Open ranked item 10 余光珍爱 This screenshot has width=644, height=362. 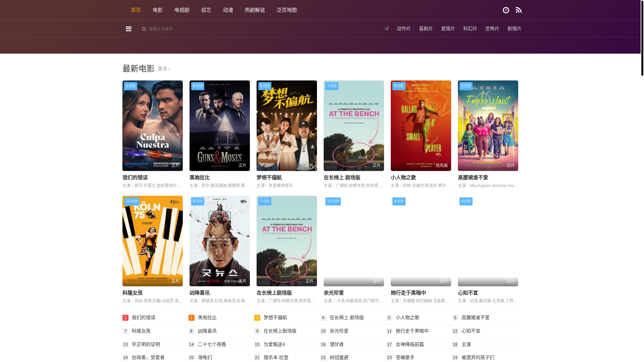pyautogui.click(x=339, y=331)
